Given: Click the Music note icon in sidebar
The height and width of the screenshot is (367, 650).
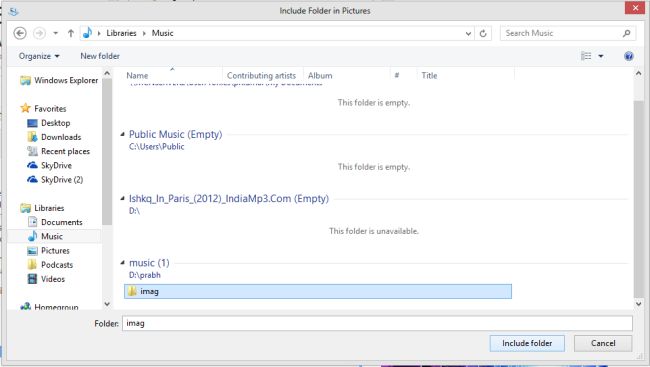Looking at the screenshot, I should 32,236.
